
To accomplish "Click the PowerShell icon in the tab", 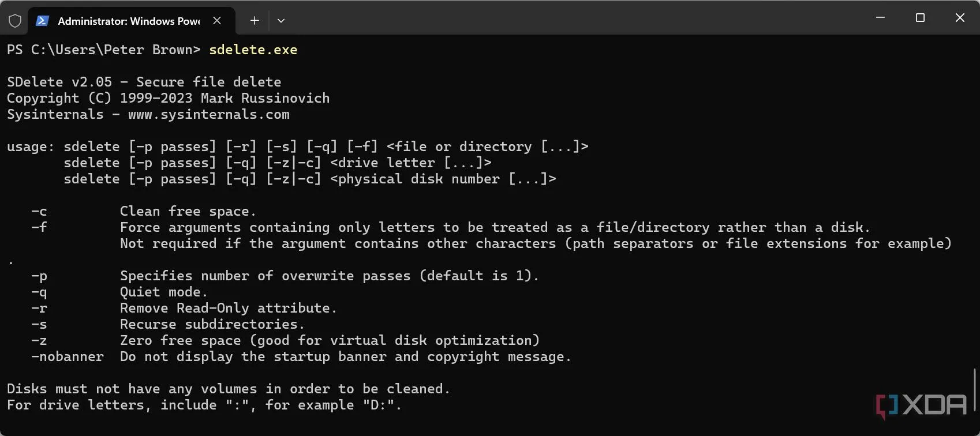I will coord(42,21).
